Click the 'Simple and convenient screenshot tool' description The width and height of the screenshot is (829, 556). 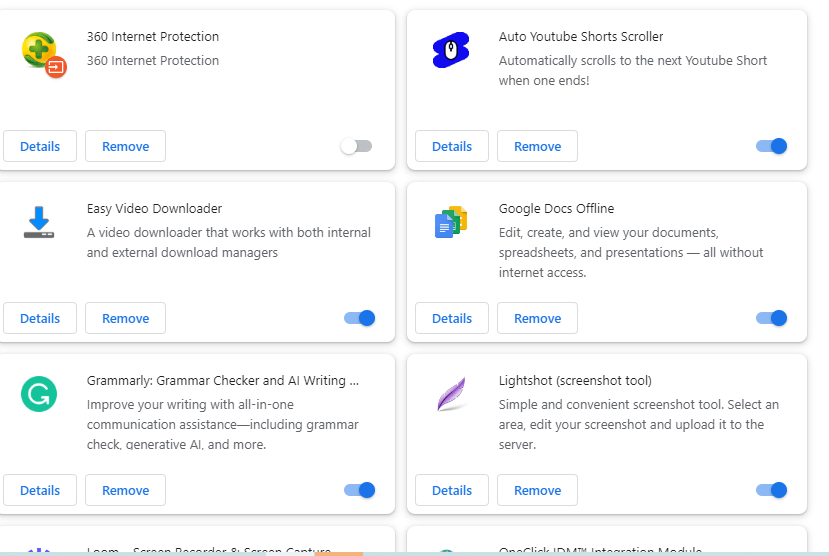click(639, 424)
